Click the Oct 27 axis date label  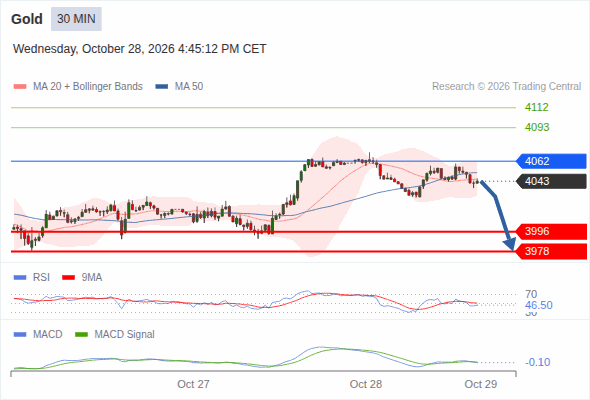(x=193, y=384)
